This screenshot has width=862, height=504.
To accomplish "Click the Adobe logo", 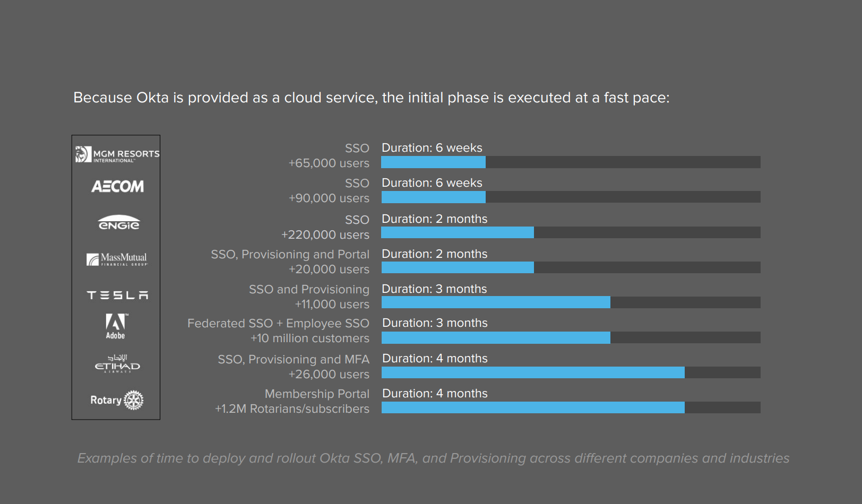I will [x=116, y=326].
